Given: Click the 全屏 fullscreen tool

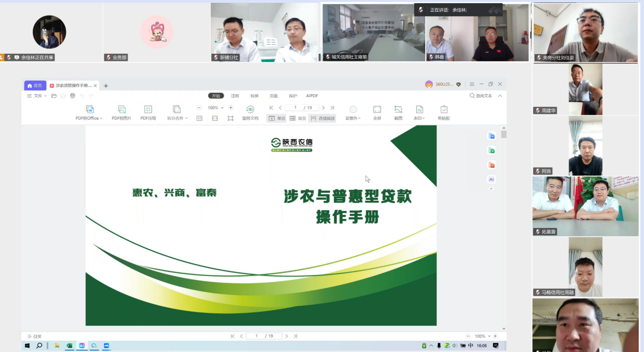Looking at the screenshot, I should tap(377, 113).
